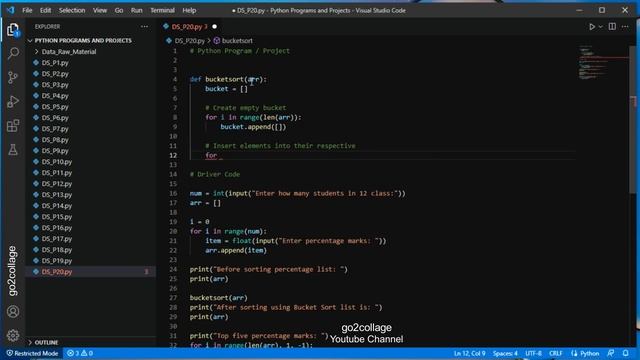
Task: Open the Edit menu
Action: [x=45, y=10]
